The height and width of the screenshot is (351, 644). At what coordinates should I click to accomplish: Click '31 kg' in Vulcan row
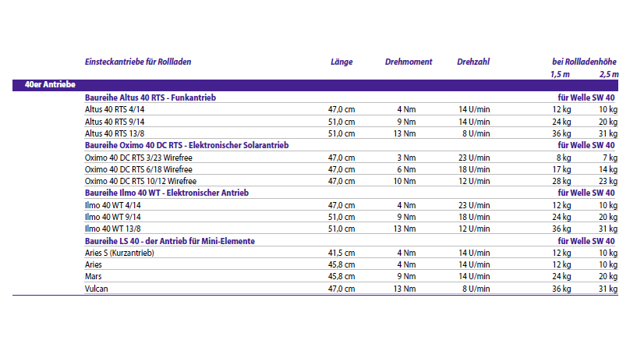pyautogui.click(x=608, y=289)
